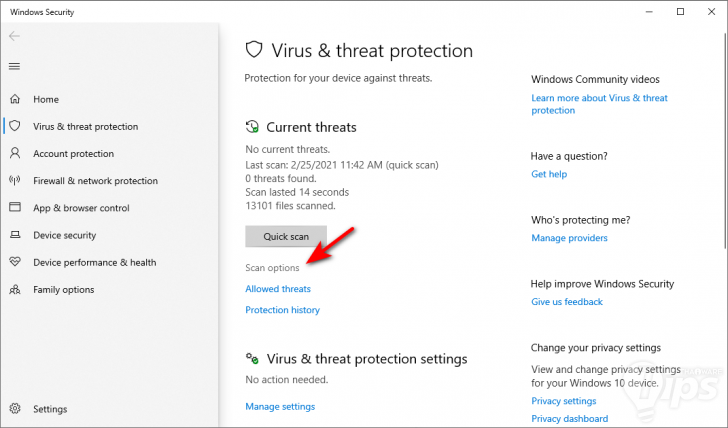Open Manage providers link
Viewport: 728px width, 428px height.
click(x=569, y=238)
